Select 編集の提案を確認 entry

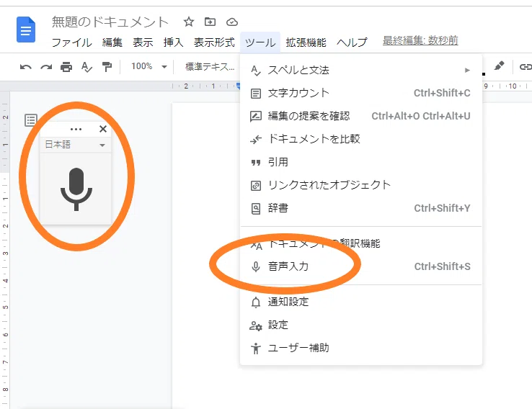point(361,116)
